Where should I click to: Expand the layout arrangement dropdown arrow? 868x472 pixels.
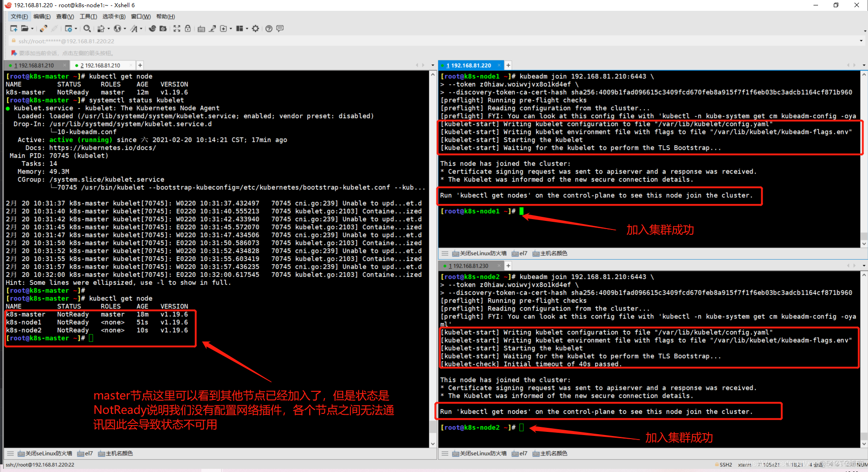(x=247, y=28)
